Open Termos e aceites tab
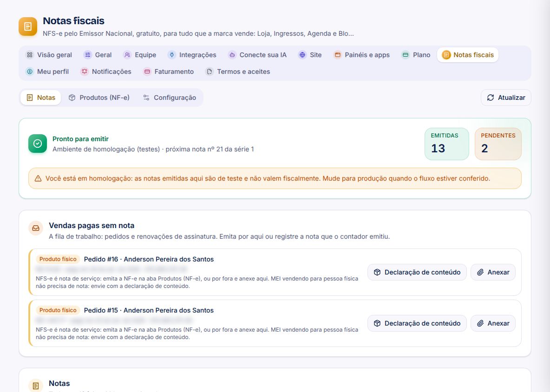 click(x=238, y=72)
